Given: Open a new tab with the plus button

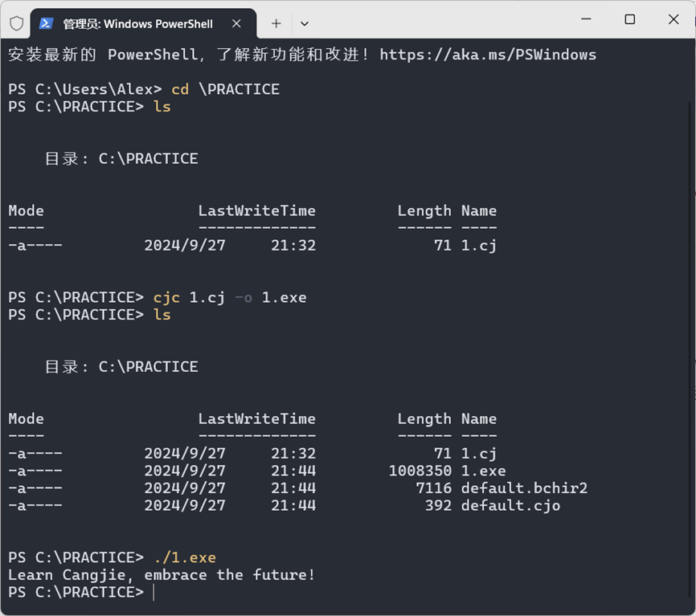Looking at the screenshot, I should point(276,23).
